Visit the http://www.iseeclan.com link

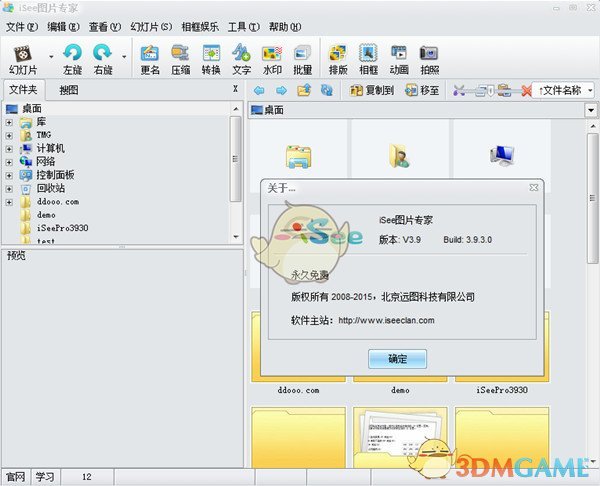tap(386, 320)
